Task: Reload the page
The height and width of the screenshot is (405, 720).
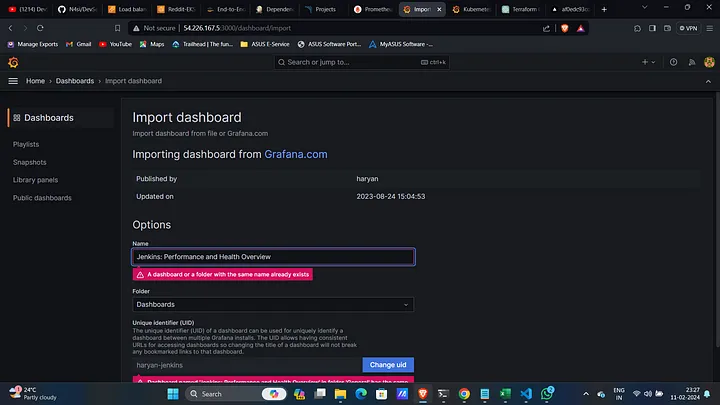Action: point(40,28)
